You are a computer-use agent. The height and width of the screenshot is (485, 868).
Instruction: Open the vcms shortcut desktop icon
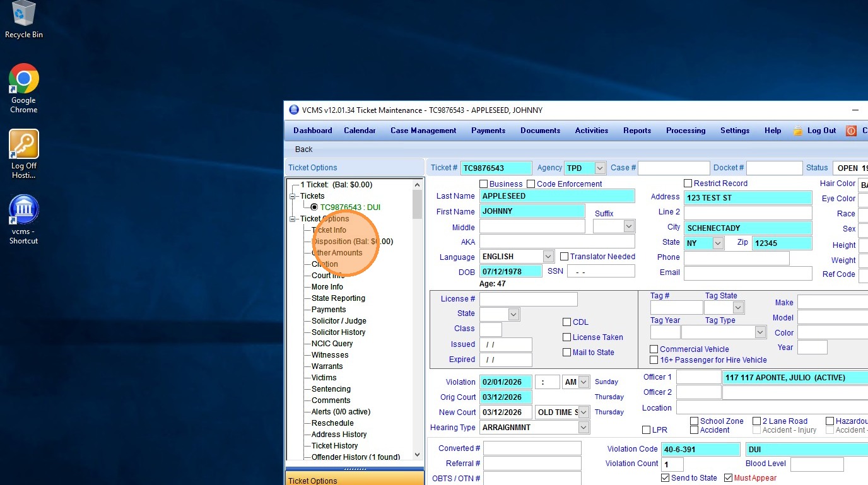(24, 210)
